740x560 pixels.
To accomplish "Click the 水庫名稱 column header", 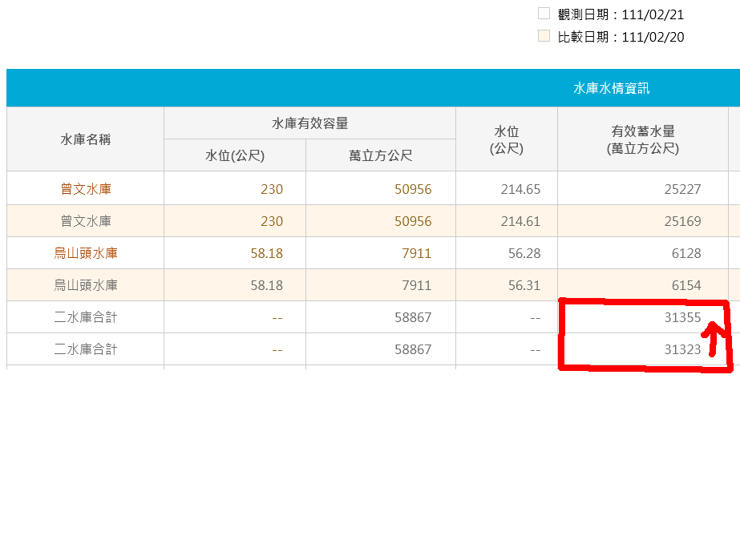I will click(86, 139).
